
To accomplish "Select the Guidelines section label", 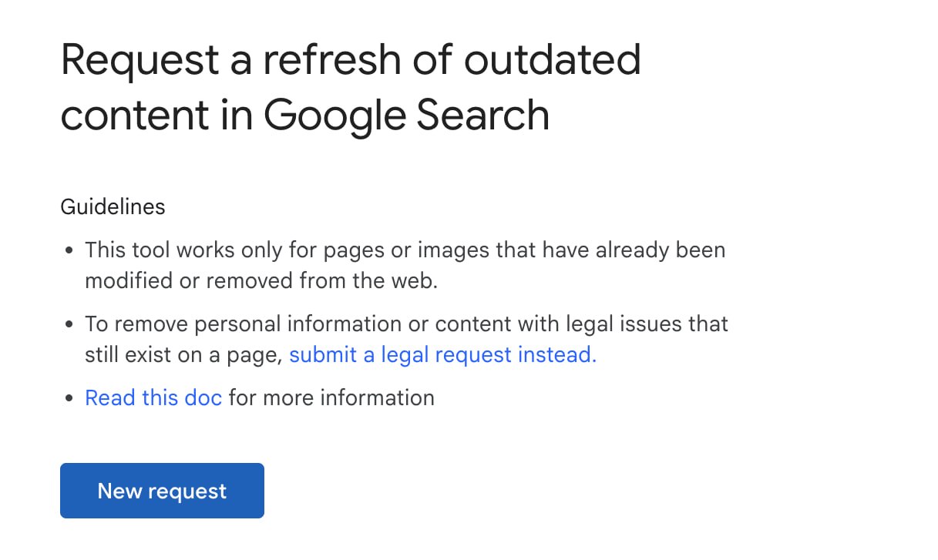I will (x=113, y=206).
